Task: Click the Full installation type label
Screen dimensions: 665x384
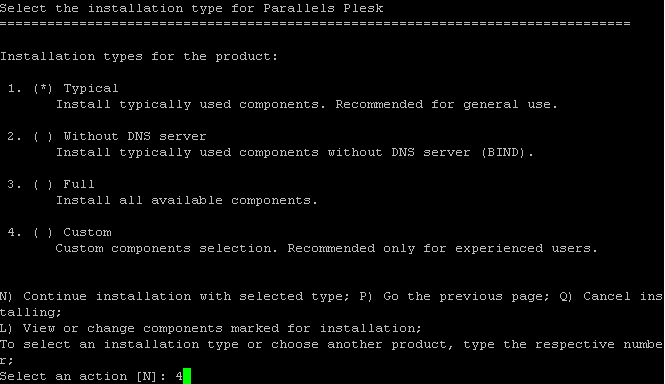Action: (79, 184)
